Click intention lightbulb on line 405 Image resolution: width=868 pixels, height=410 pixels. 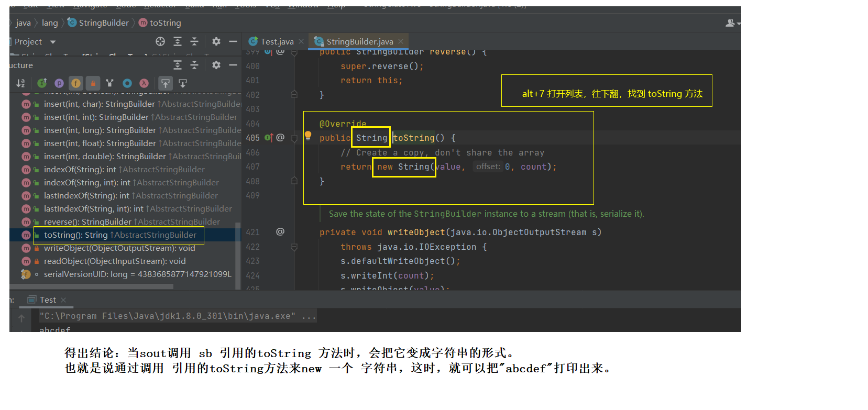[308, 136]
